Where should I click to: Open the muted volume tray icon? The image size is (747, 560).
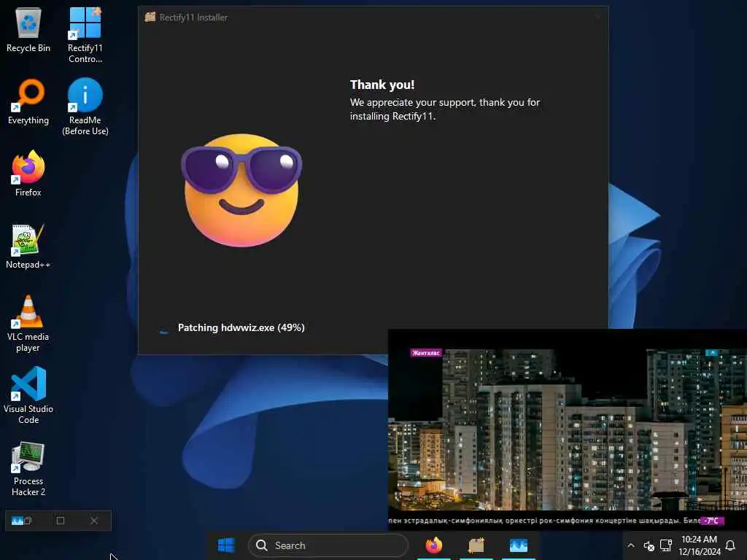coord(649,545)
